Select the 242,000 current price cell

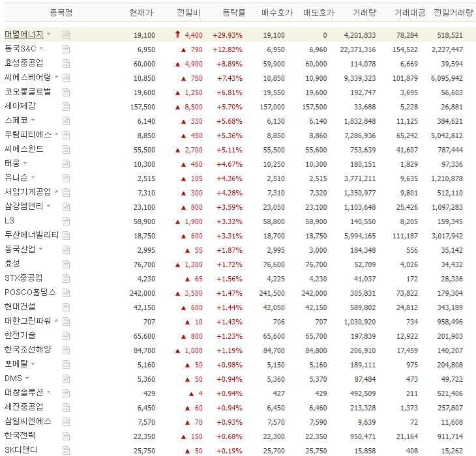[x=142, y=293]
